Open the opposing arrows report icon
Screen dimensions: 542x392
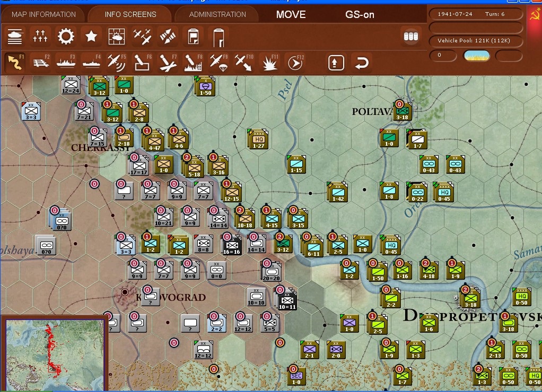[168, 36]
